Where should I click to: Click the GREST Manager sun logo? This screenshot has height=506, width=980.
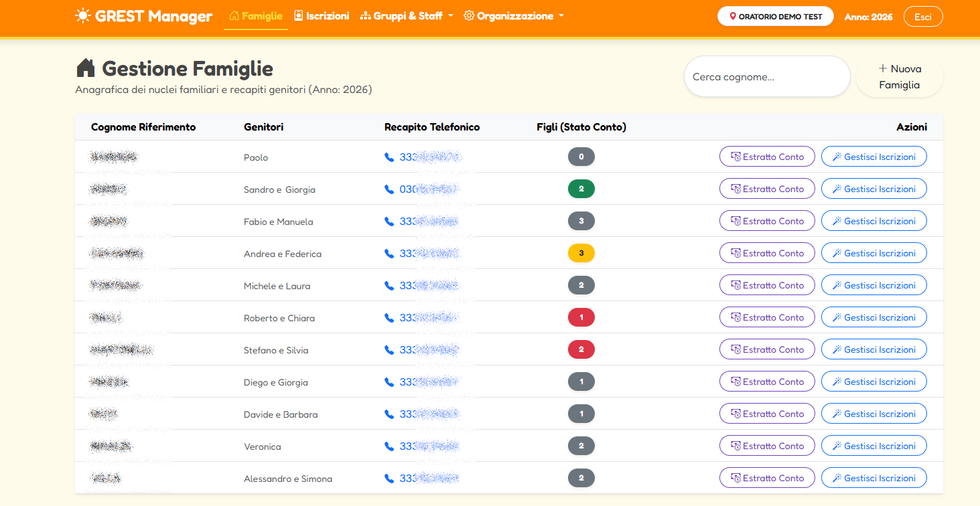pos(83,16)
